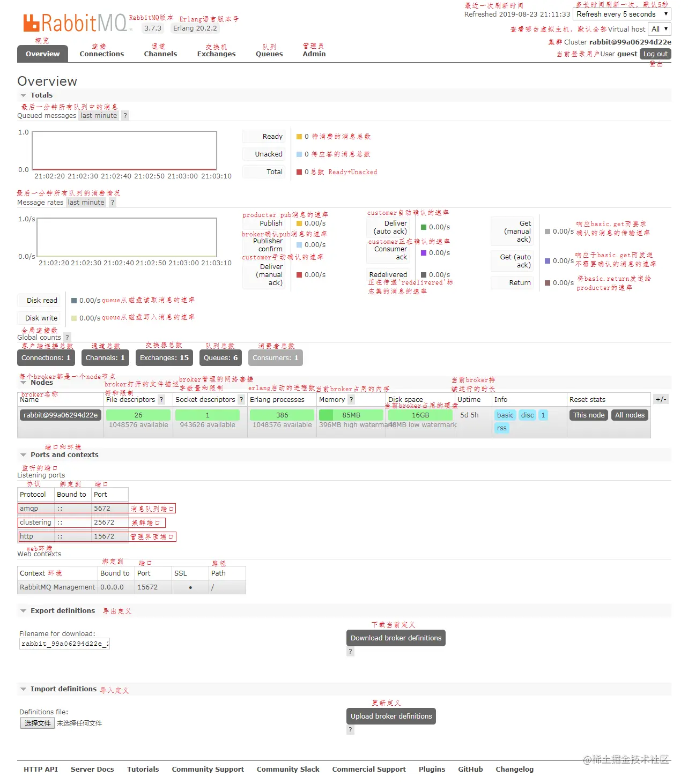Screen dimensions: 688x784
Task: Click Download broker definitions button
Action: pyautogui.click(x=396, y=638)
